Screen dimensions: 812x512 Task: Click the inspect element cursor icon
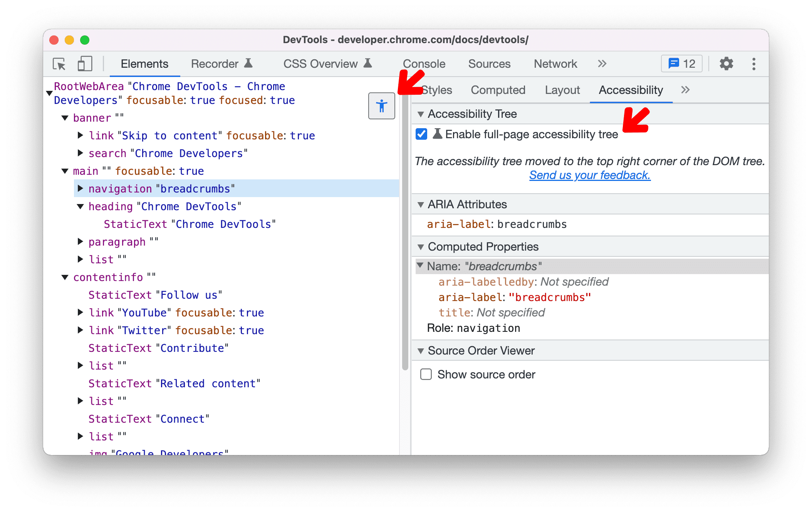pyautogui.click(x=59, y=64)
